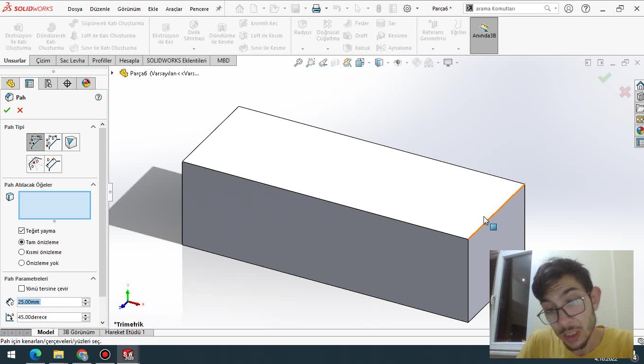Open the PropertyManager tab icon

coord(29,83)
